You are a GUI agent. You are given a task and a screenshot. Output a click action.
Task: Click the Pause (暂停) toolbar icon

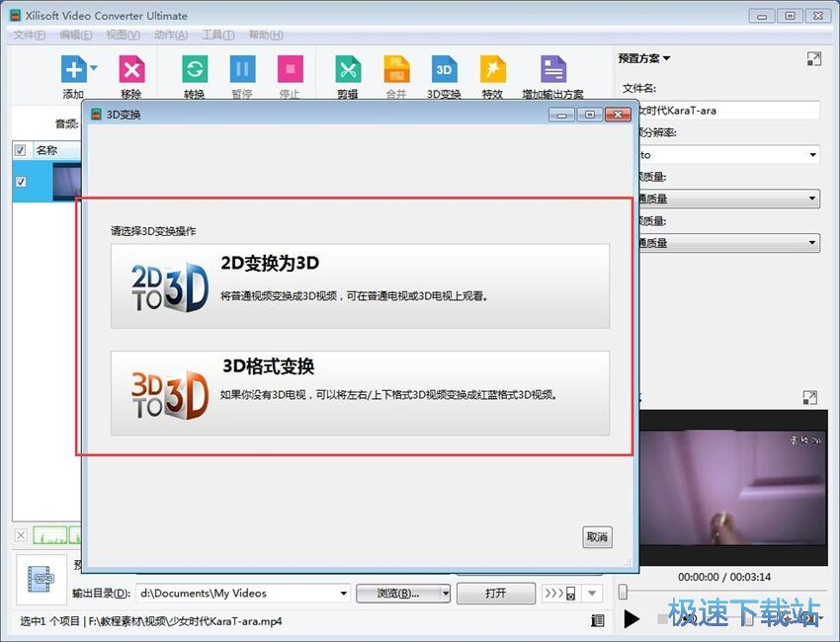pos(242,69)
